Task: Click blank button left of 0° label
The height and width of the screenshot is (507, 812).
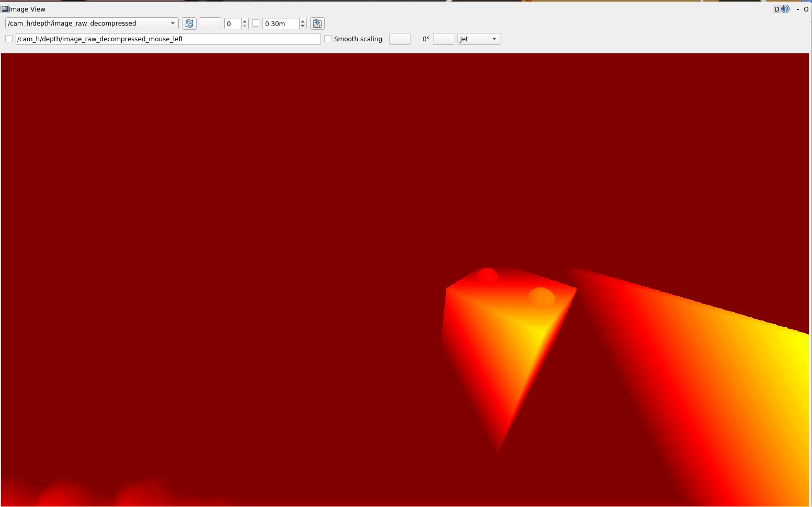Action: point(399,39)
